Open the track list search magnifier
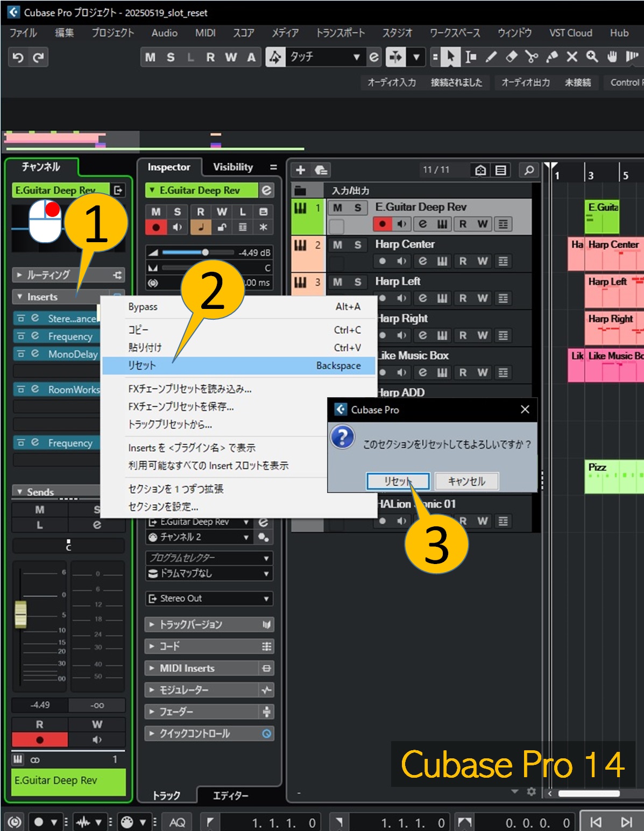 (x=529, y=170)
